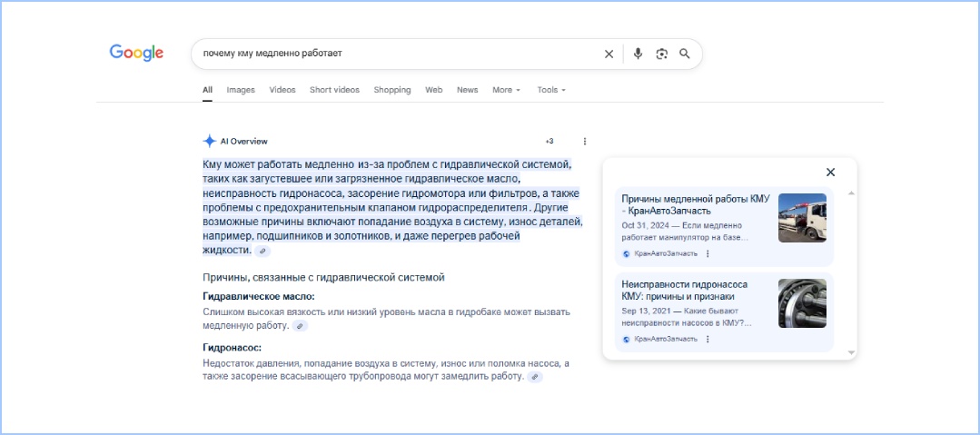Select the All results tab
980x435 pixels.
pyautogui.click(x=207, y=90)
